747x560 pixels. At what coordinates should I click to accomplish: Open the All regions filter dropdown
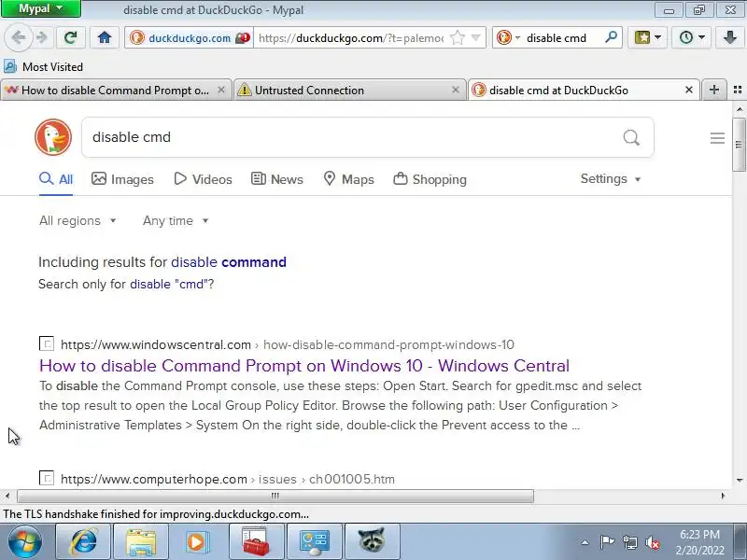tap(78, 221)
